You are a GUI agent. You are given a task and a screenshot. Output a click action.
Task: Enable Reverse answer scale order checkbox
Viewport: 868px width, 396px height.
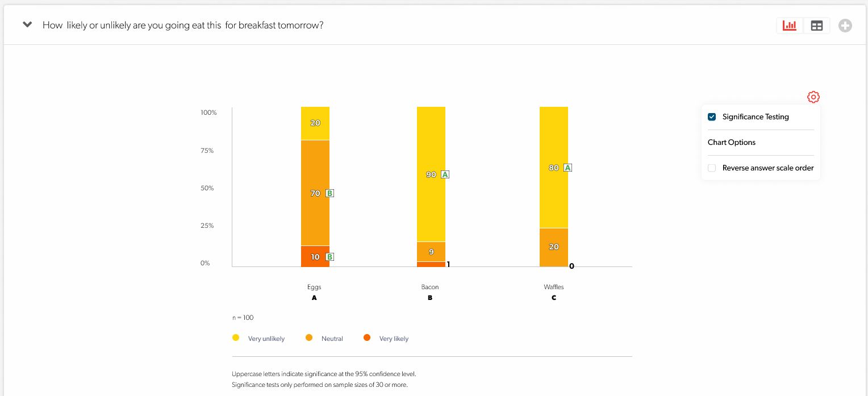click(712, 168)
